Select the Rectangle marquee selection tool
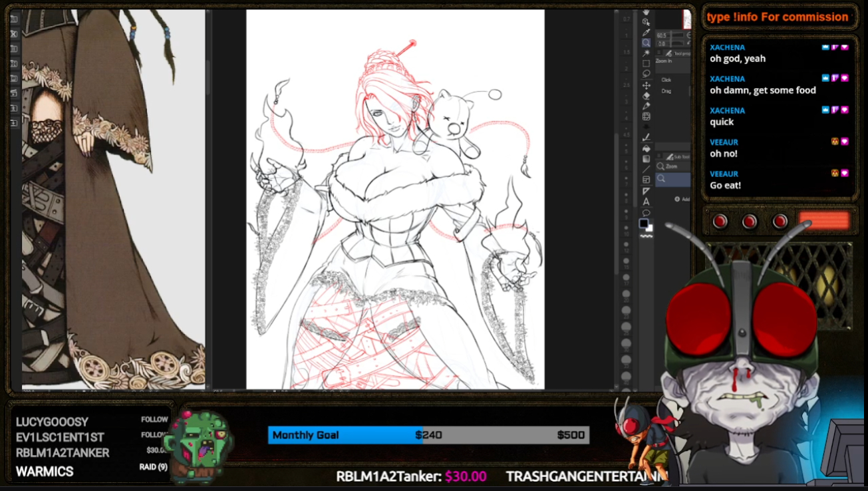Screen dimensions: 868x491 pyautogui.click(x=646, y=64)
